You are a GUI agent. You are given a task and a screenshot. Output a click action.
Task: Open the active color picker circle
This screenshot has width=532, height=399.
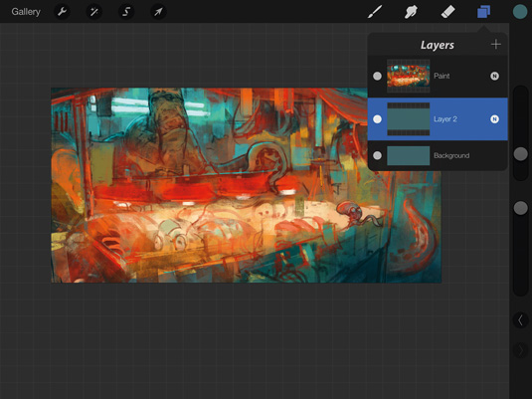coord(520,12)
